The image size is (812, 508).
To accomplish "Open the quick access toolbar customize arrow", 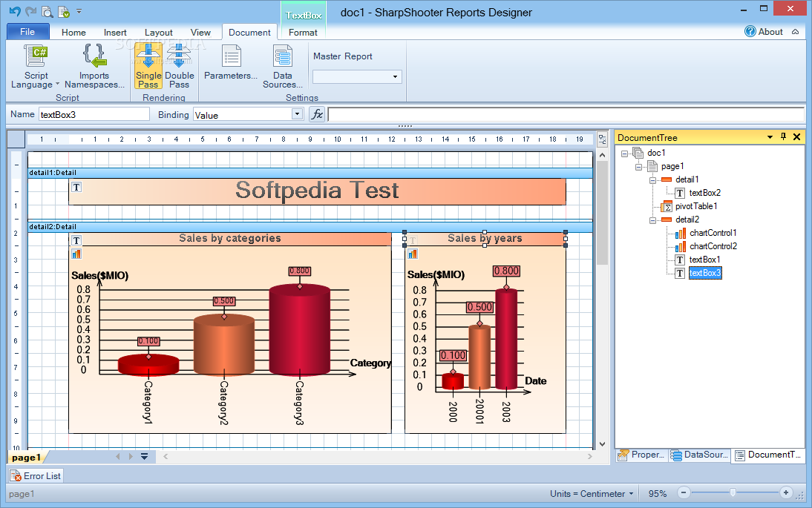I will [x=79, y=11].
